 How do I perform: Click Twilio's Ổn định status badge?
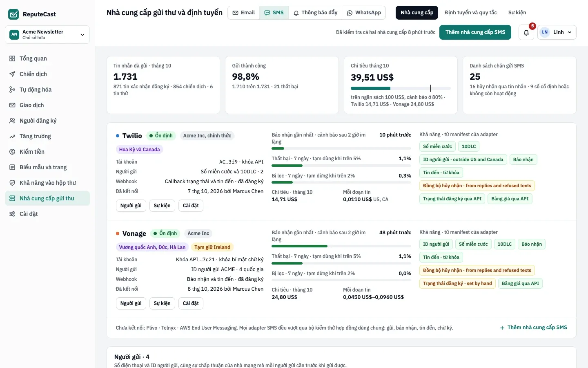click(161, 136)
